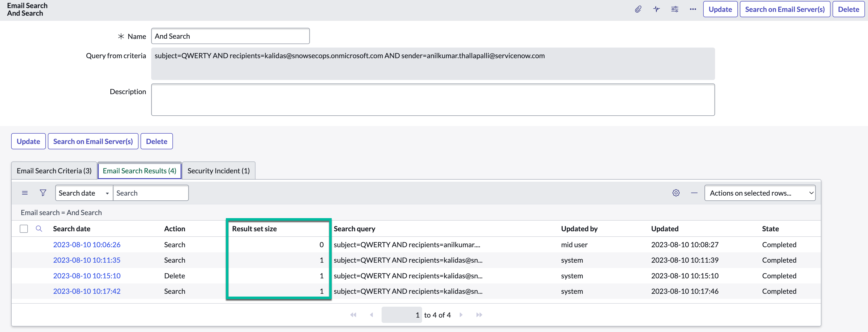Click the lower Delete button
The image size is (868, 332).
click(157, 141)
